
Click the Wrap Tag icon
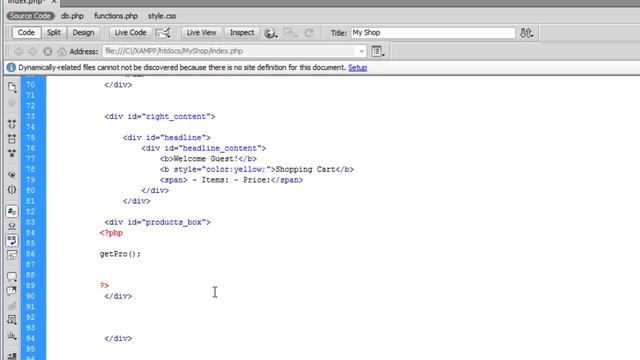[x=12, y=305]
